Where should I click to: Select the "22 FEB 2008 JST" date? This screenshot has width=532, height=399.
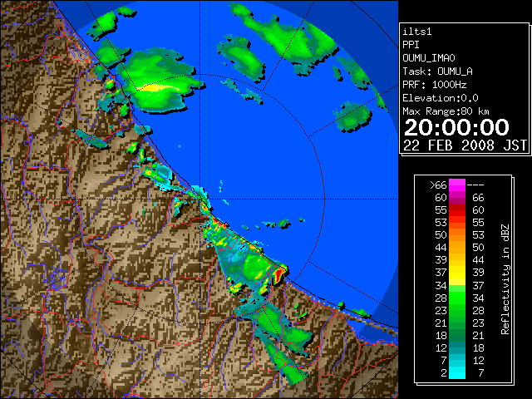tap(465, 145)
